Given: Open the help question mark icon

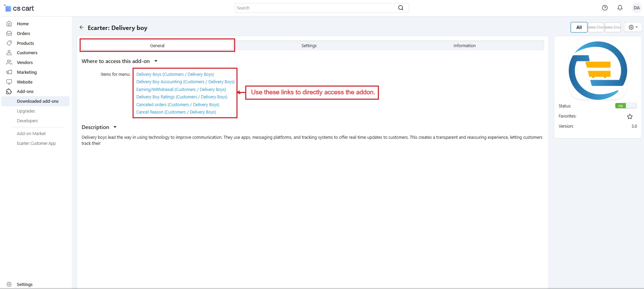Looking at the screenshot, I should [x=605, y=8].
